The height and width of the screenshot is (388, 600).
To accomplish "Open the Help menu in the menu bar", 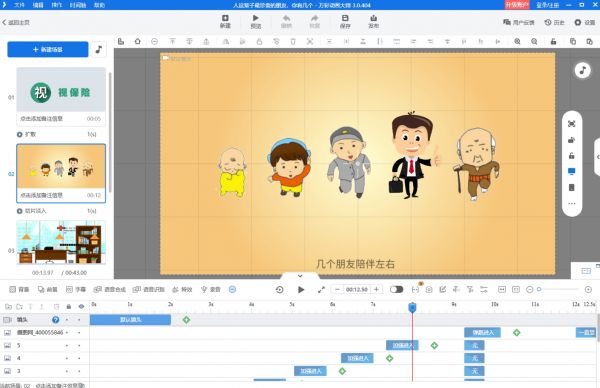I will coord(99,5).
